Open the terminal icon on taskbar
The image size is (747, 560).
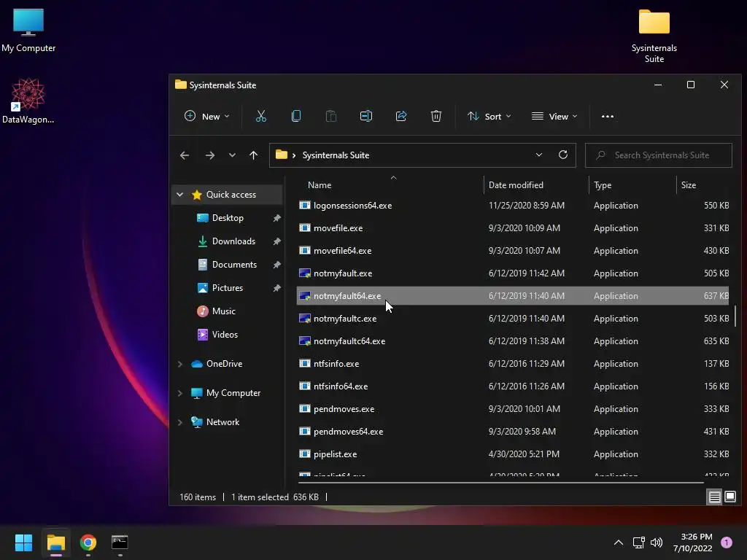pyautogui.click(x=120, y=542)
